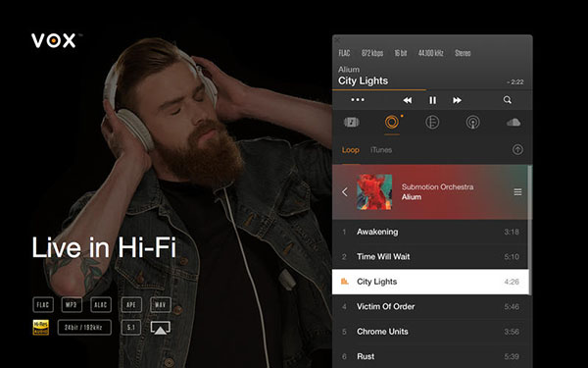
Task: Switch to the iTunes tab
Action: 381,150
